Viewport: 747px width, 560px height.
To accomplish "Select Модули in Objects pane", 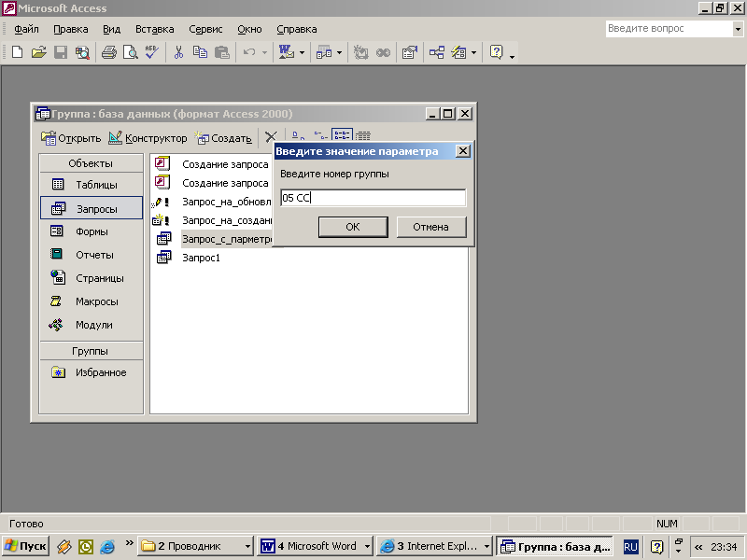I will (91, 325).
